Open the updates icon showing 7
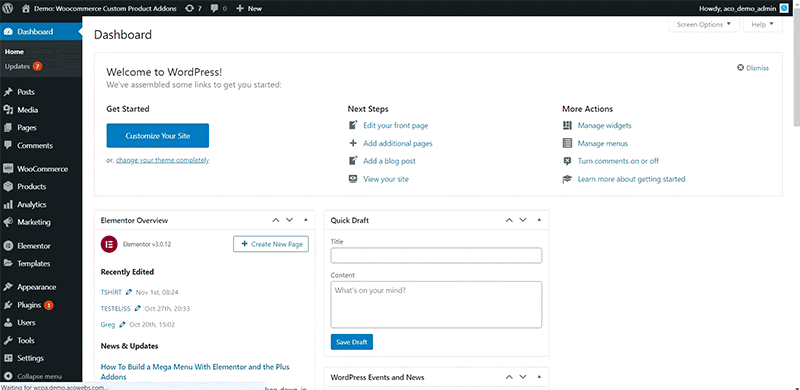This screenshot has width=800, height=390. point(189,8)
